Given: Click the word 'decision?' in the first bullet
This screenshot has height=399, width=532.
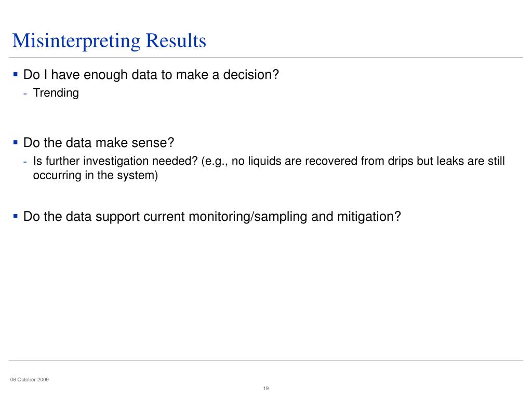Looking at the screenshot, I should pos(251,75).
